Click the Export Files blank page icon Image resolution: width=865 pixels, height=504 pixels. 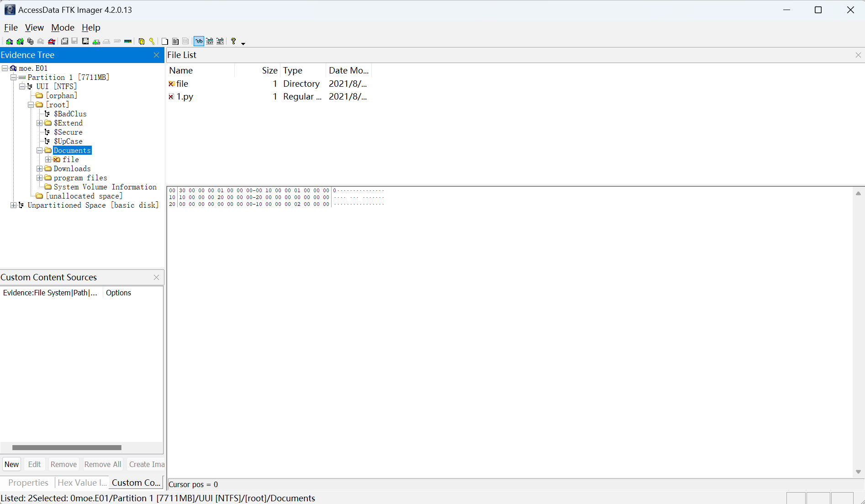click(x=165, y=42)
